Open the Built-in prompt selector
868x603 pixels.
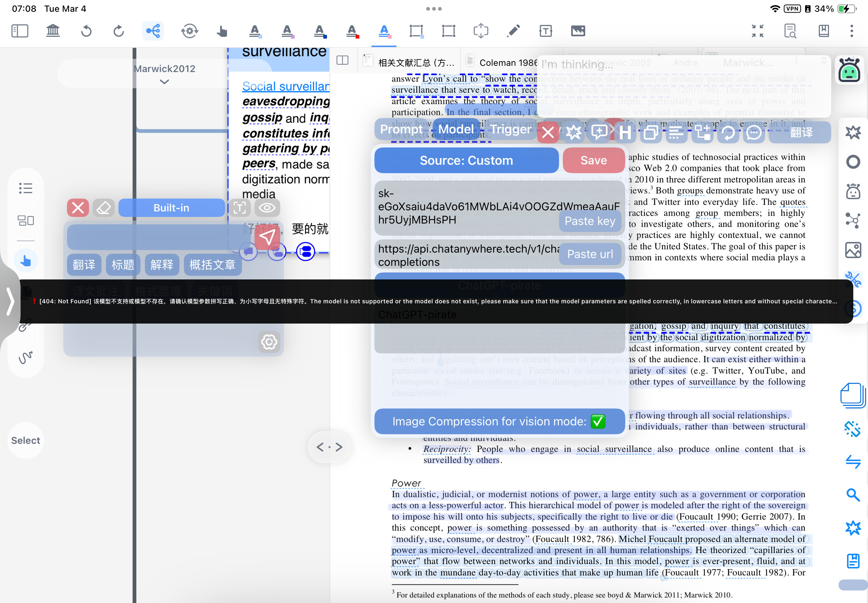point(171,208)
